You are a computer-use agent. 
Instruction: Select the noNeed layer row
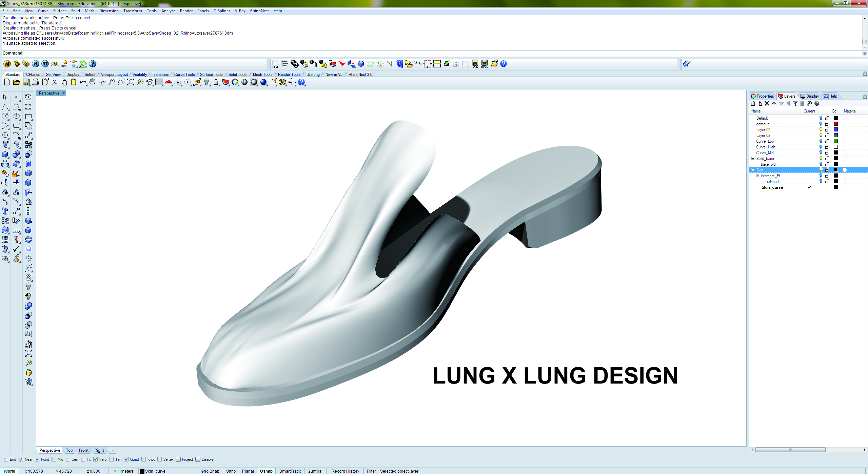[808, 182]
